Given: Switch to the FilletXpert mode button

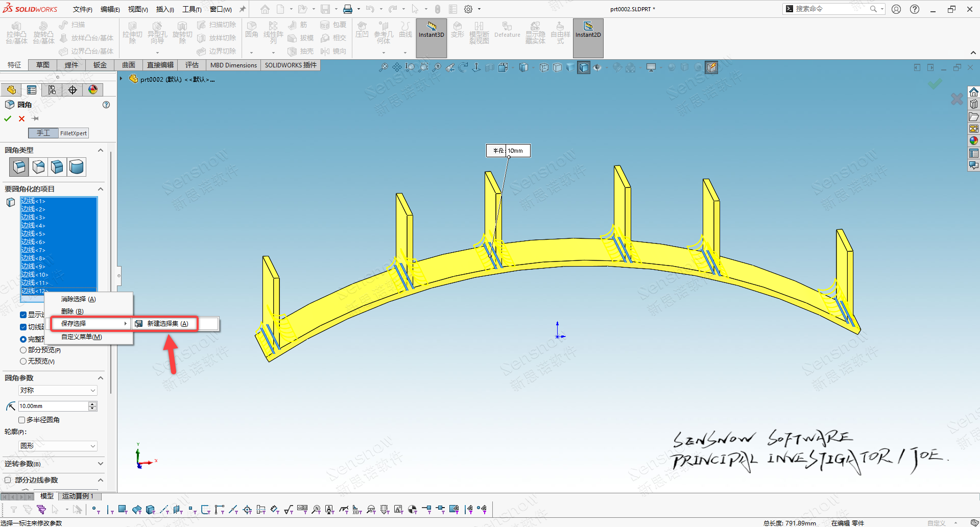Looking at the screenshot, I should coord(74,133).
